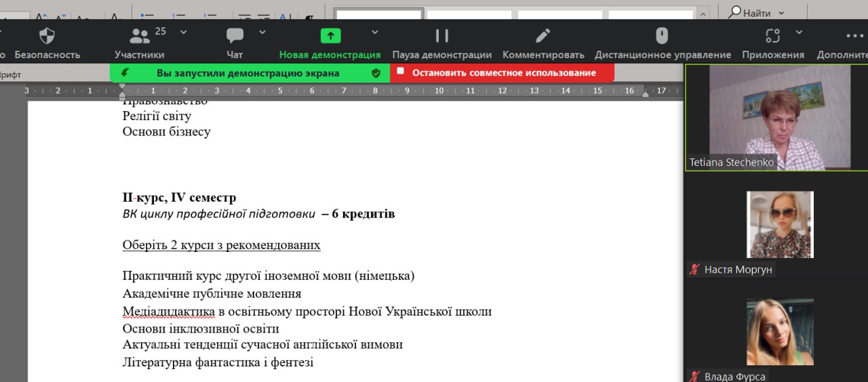Click the '– 6 кредитів' bold text
This screenshot has height=382, width=868.
coord(358,214)
